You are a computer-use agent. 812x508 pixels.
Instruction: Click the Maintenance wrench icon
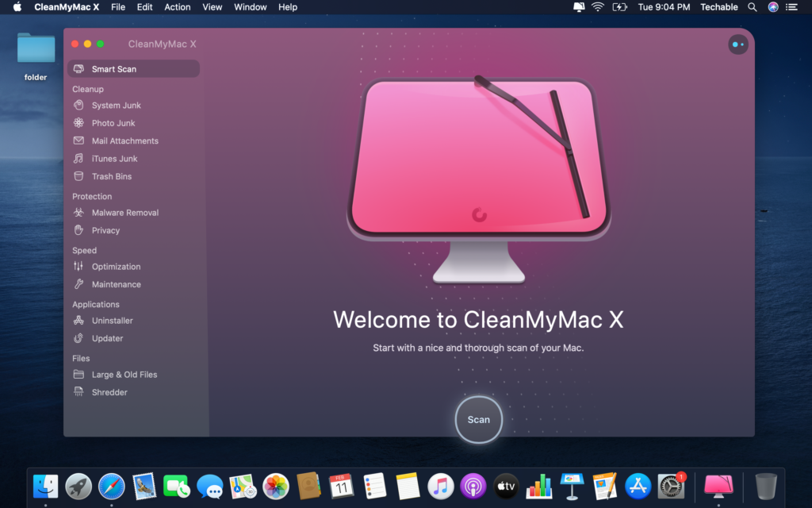click(79, 284)
